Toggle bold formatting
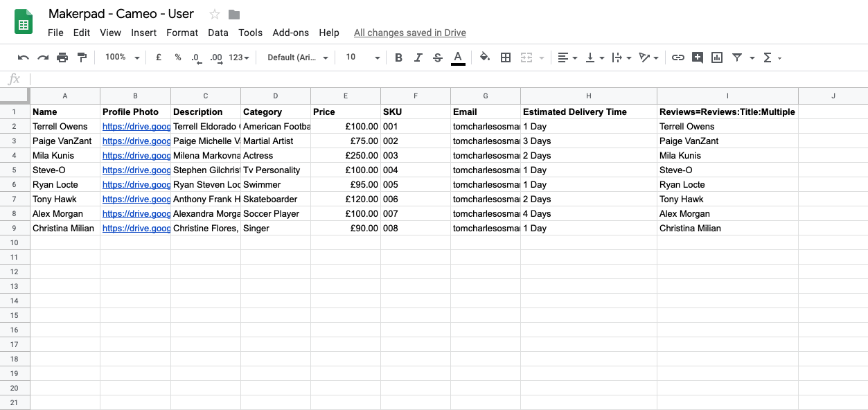The width and height of the screenshot is (868, 410). tap(398, 57)
